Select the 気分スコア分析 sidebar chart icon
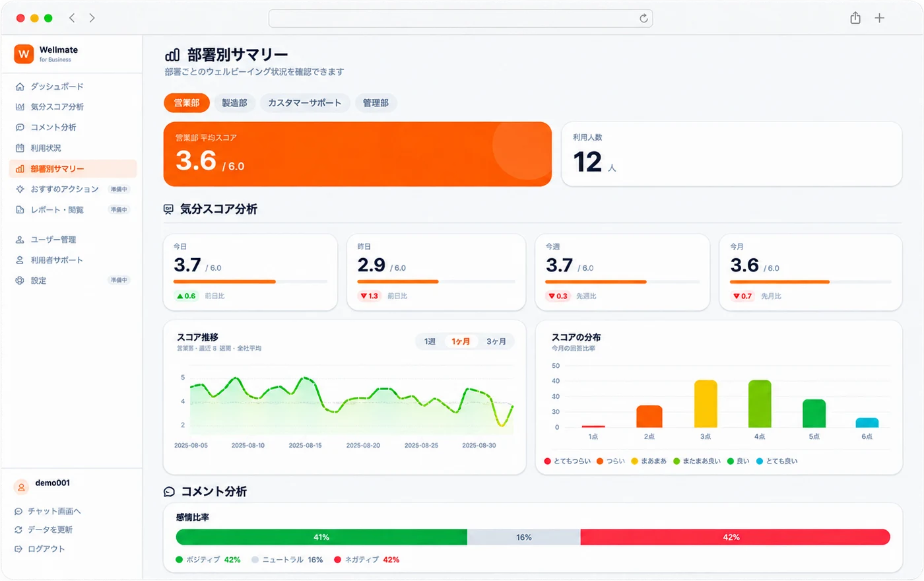Screen dimensions: 924x581 pos(20,107)
